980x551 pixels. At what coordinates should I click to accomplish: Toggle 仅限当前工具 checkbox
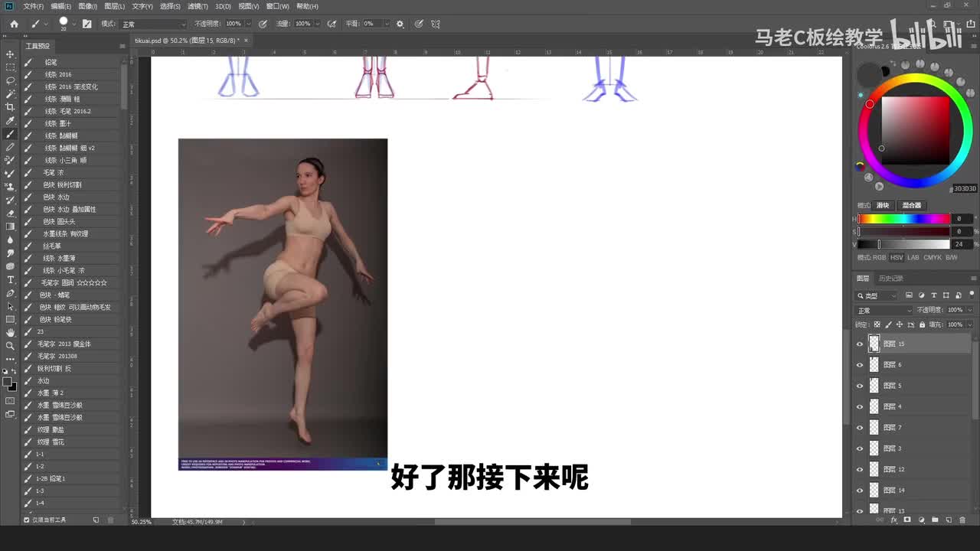click(27, 520)
